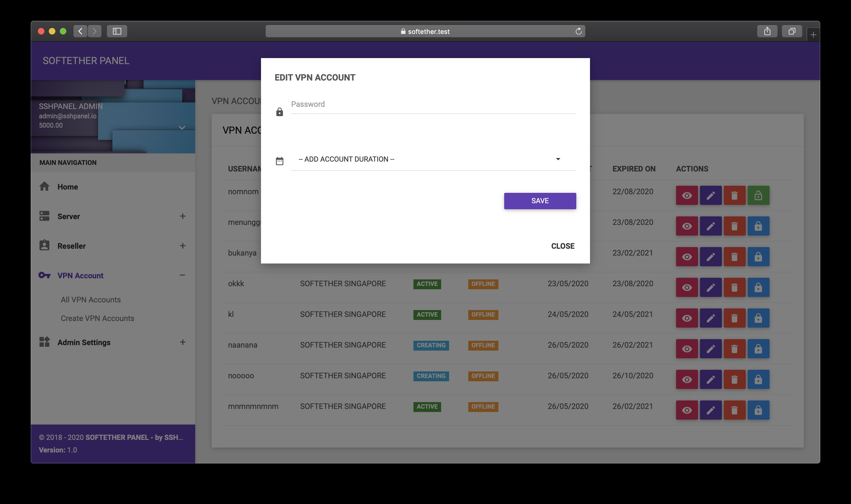Lock kl account with lock icon
This screenshot has height=504, width=851.
click(x=758, y=318)
